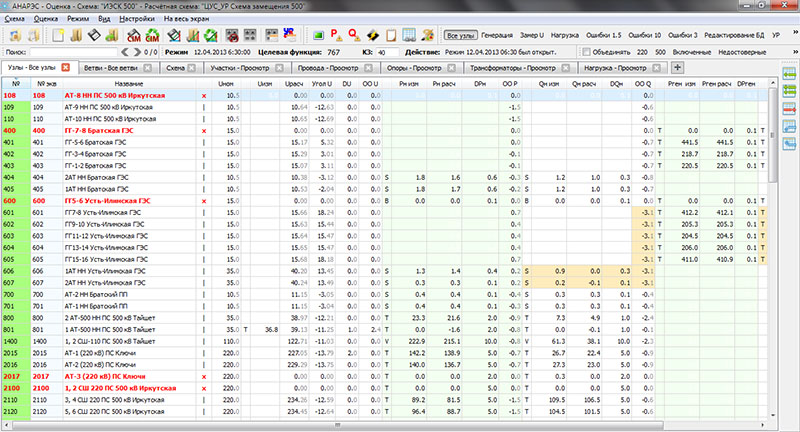Toggle the Все узлы filter button
Image resolution: width=800 pixels, height=432 pixels.
461,35
